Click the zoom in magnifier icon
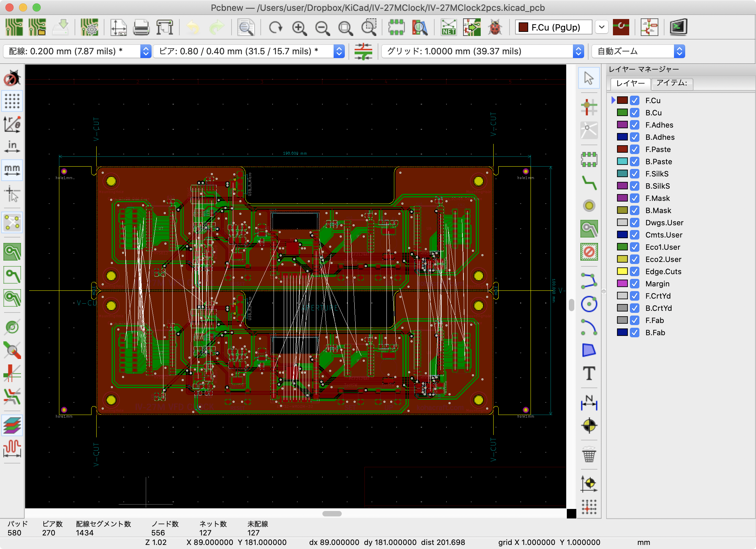This screenshot has width=756, height=549. 299,27
